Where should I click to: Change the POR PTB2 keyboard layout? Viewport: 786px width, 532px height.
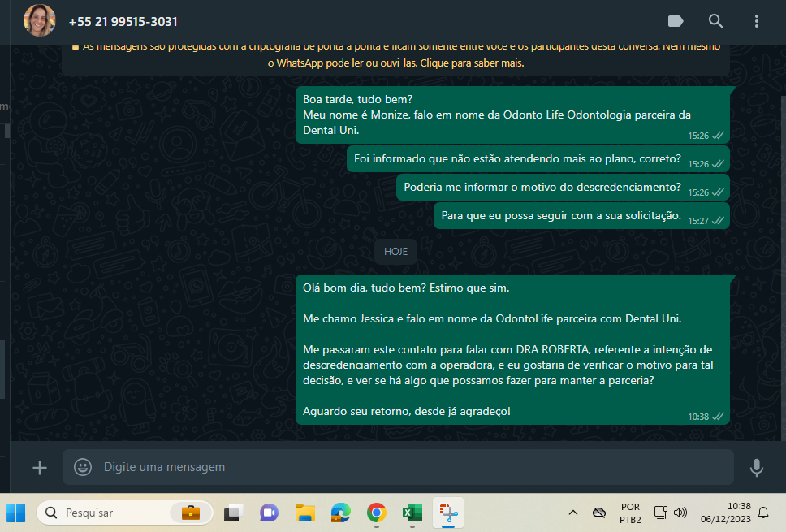pos(630,513)
